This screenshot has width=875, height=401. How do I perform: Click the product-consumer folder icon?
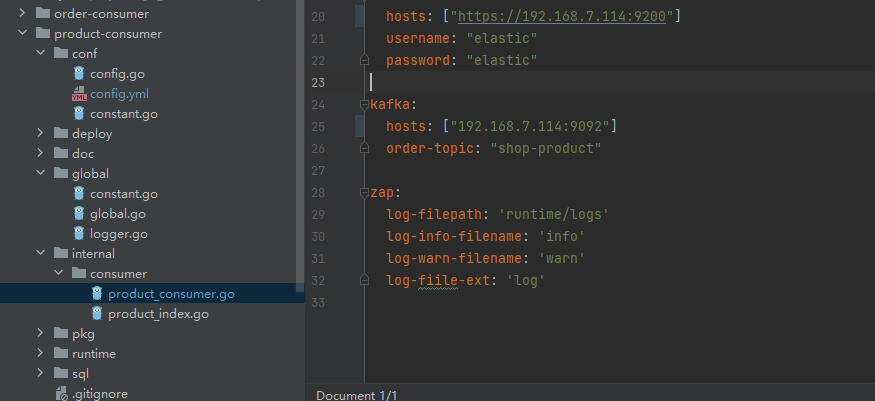(43, 33)
